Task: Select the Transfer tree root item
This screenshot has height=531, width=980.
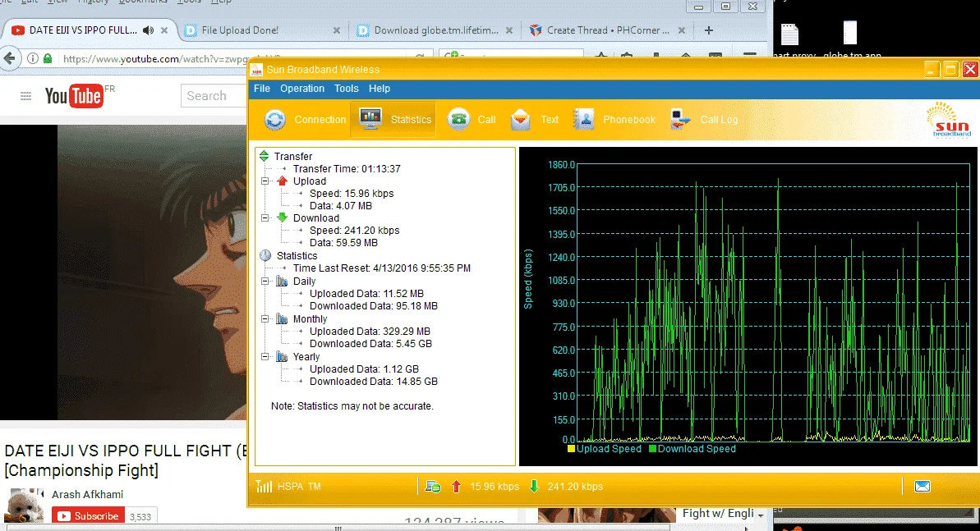Action: [293, 156]
